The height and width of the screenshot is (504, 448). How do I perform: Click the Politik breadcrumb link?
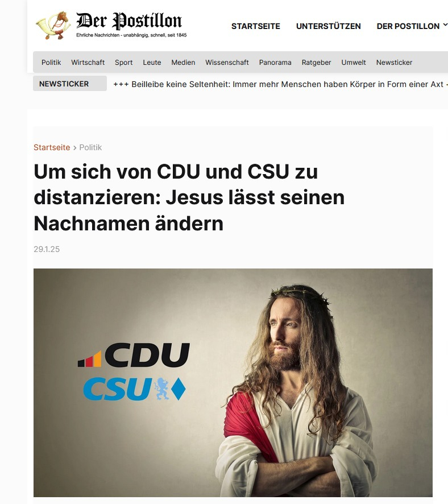(x=90, y=147)
